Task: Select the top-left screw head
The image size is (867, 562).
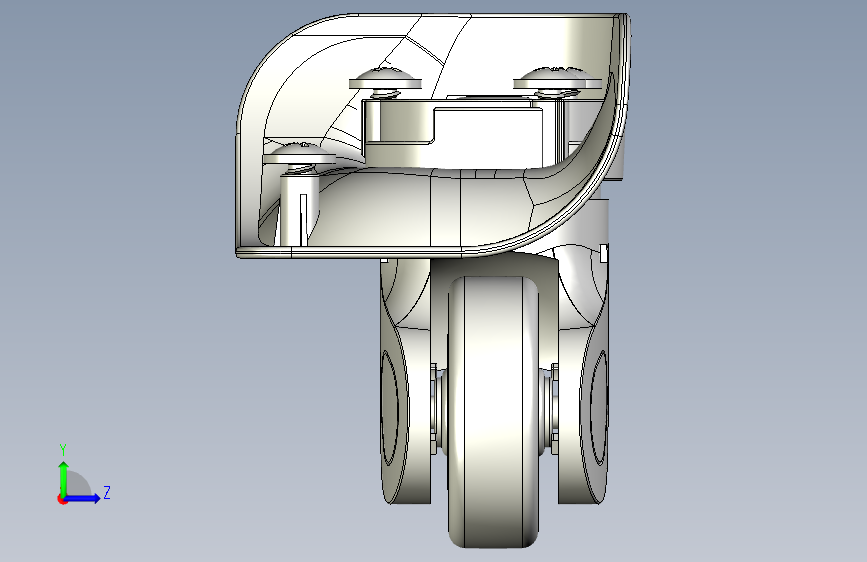Action: (385, 79)
